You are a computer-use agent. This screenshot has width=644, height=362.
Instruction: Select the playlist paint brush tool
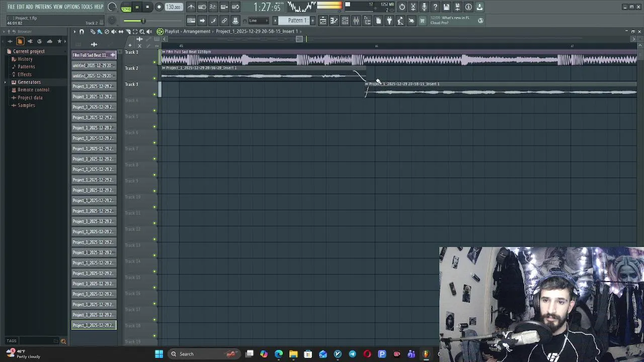100,32
